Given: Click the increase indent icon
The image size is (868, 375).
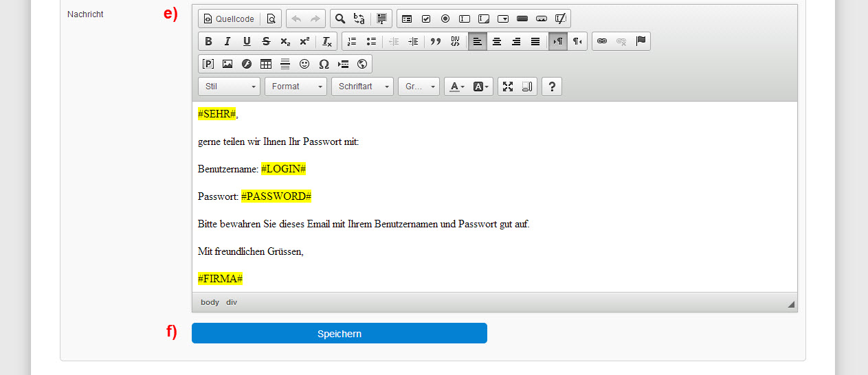Looking at the screenshot, I should [413, 41].
